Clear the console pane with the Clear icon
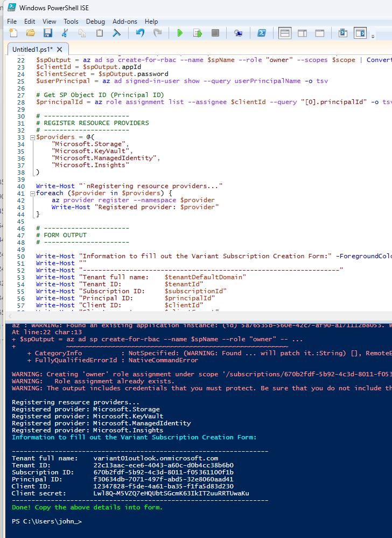Viewport: 392px width, 538px height. [x=117, y=33]
